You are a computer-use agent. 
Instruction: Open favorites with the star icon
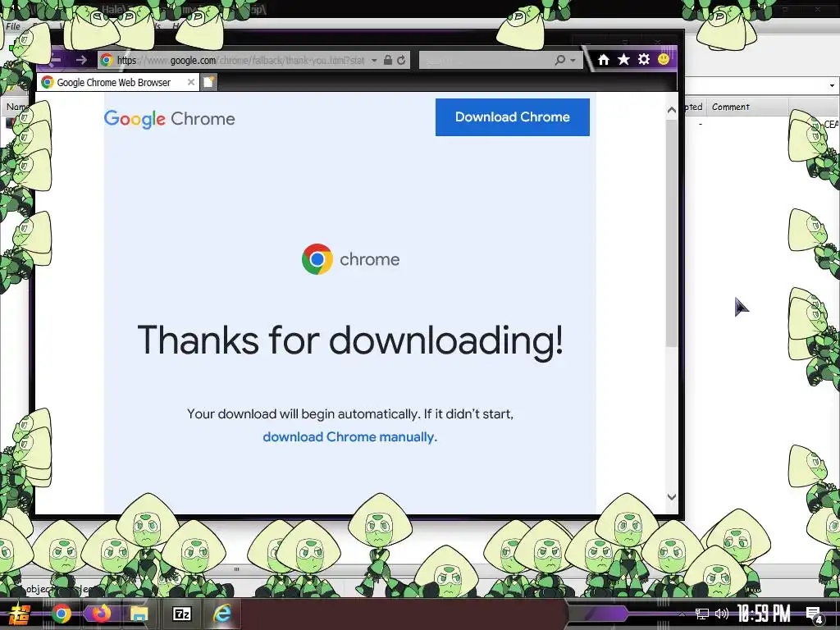623,59
